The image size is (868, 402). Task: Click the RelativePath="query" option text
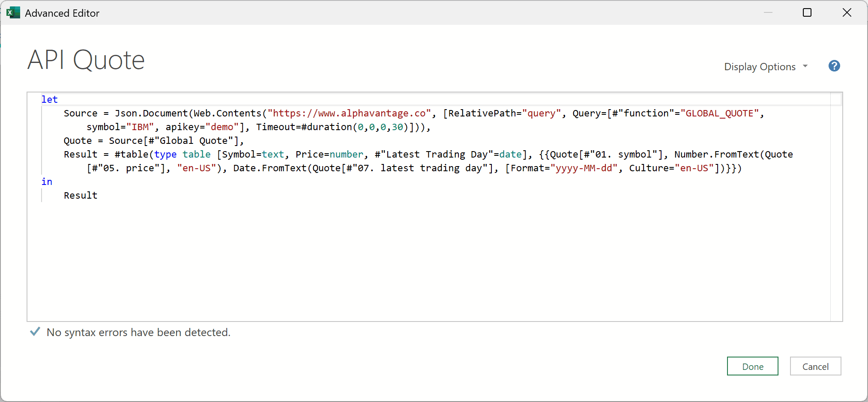[x=505, y=113]
